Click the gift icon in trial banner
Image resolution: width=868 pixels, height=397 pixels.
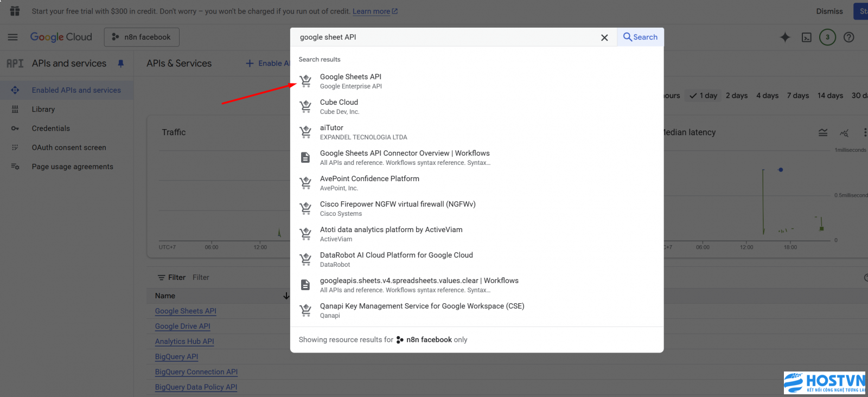(15, 11)
